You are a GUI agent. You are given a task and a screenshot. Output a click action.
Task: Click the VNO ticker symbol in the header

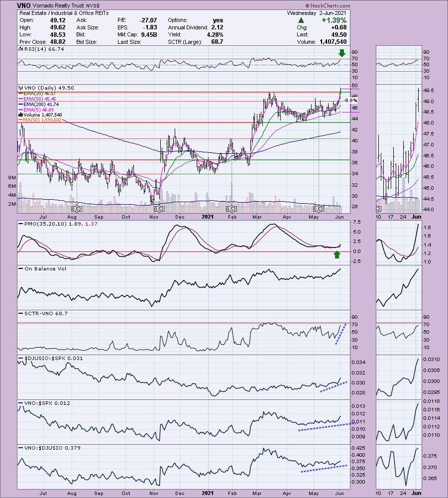pyautogui.click(x=24, y=5)
